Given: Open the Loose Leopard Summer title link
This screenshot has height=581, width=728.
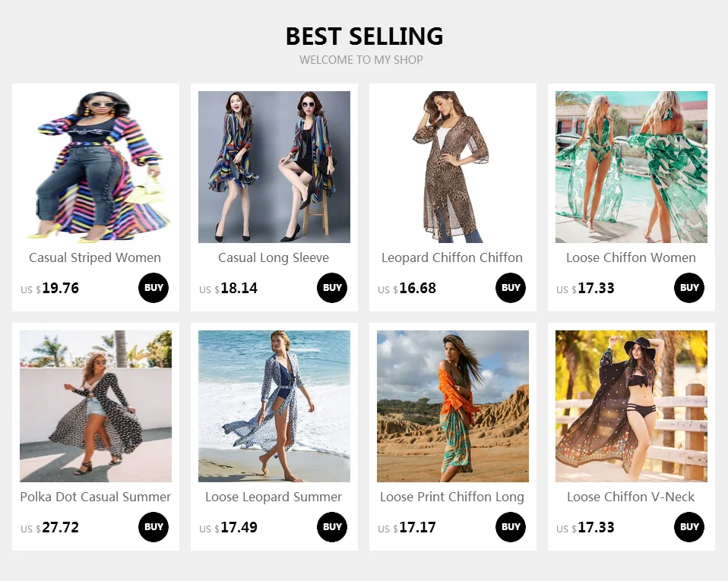Looking at the screenshot, I should click(274, 497).
